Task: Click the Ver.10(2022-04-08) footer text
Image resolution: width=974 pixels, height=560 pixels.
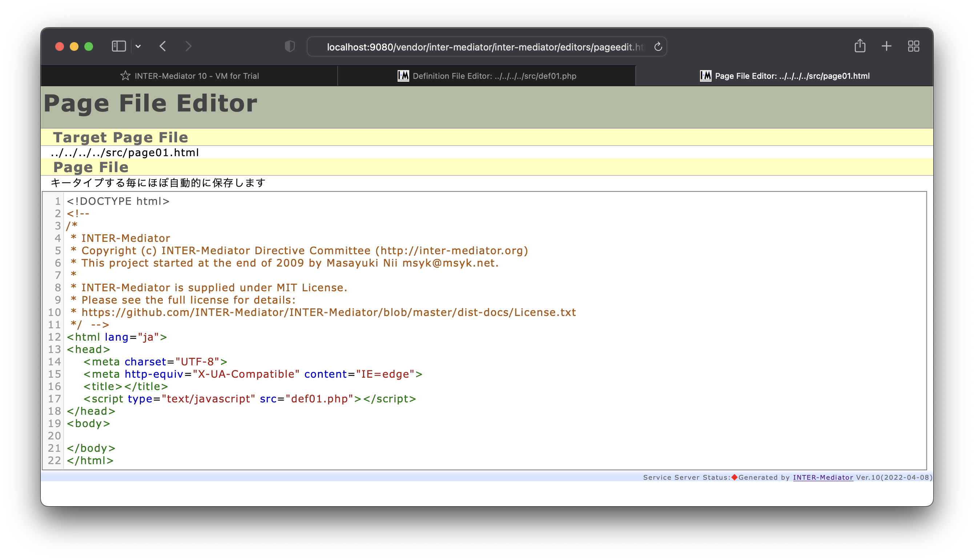Action: click(x=894, y=477)
